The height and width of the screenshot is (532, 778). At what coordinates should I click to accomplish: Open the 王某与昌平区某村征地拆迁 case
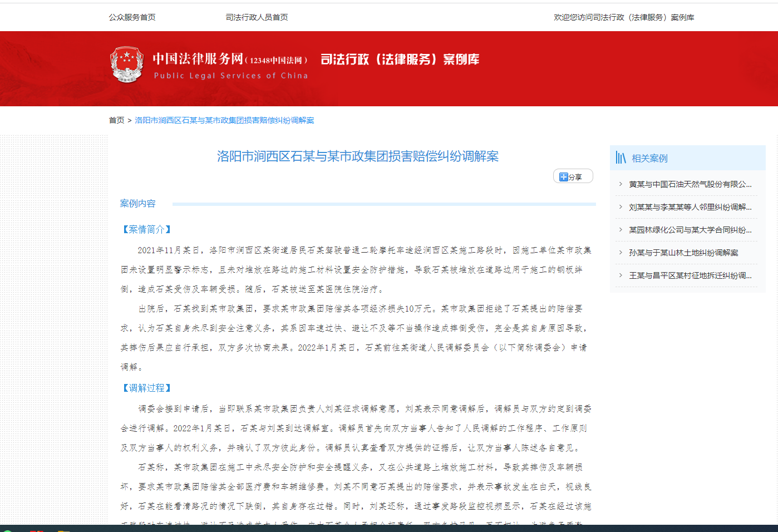tap(690, 275)
